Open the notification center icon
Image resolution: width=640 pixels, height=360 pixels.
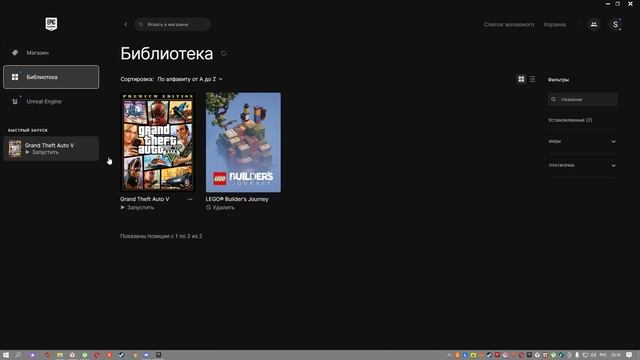pos(629,355)
